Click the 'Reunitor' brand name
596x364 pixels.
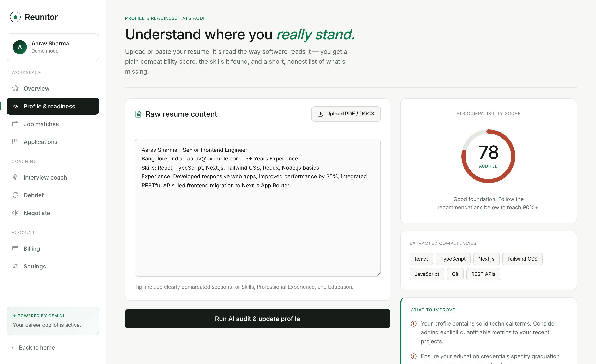[41, 17]
